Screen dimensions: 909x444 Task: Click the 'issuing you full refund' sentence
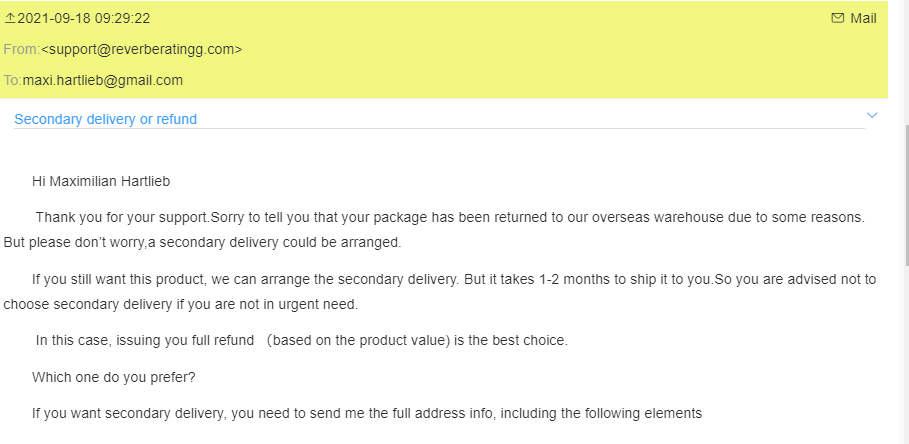301,340
